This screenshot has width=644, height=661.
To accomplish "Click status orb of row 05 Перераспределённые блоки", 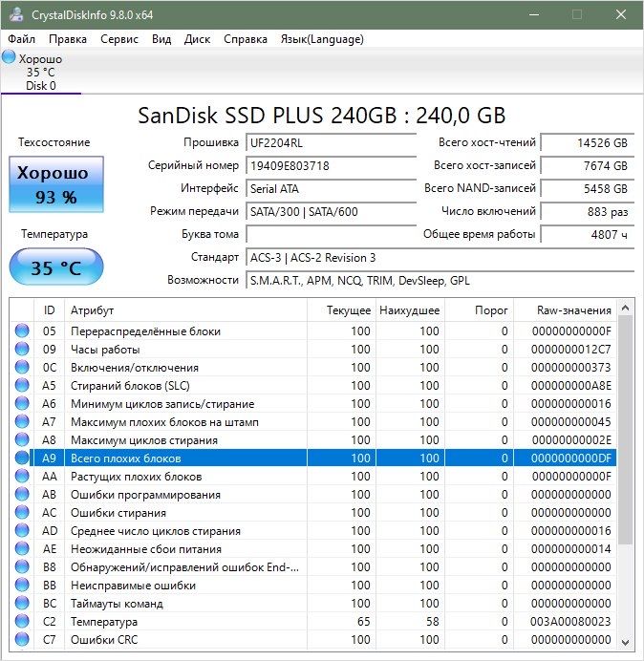I will 22,330.
